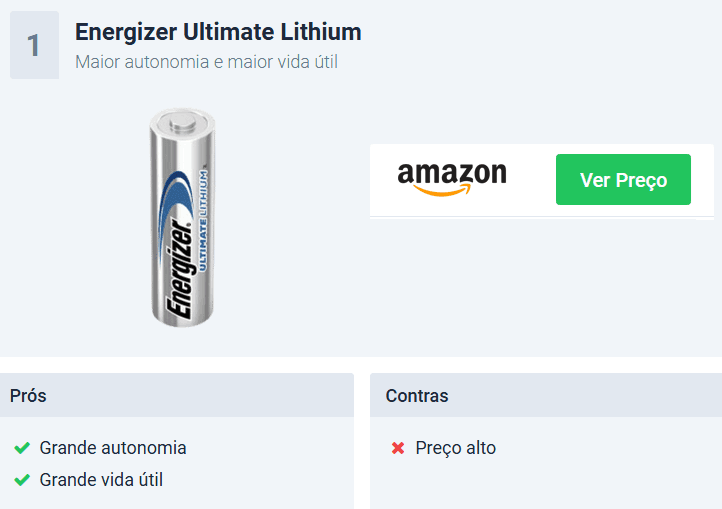Click the subtitle Maior autonomia e maior vida útil
The height and width of the screenshot is (509, 722).
[x=206, y=62]
